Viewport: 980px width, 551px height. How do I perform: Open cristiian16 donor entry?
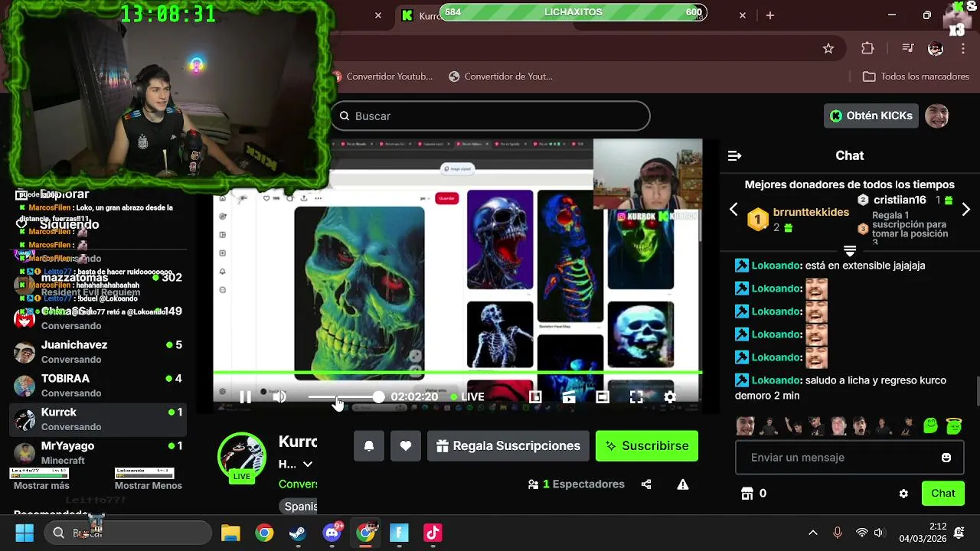(900, 200)
